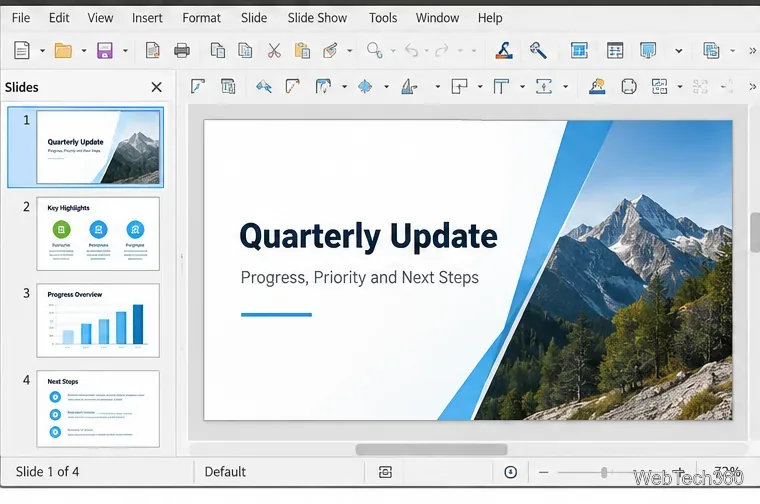760x504 pixels.
Task: Click the blue four-way diamond icon
Action: tap(365, 87)
